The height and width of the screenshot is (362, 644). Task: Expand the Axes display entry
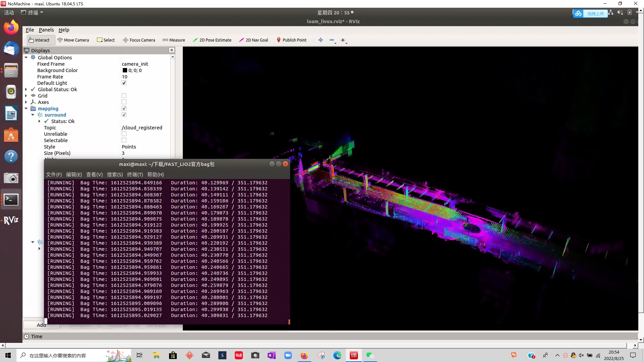pos(26,102)
